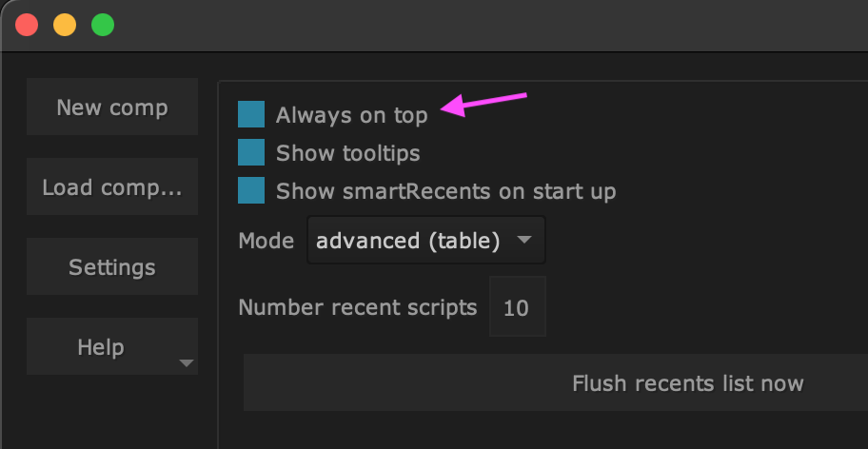Image resolution: width=868 pixels, height=449 pixels.
Task: Click the Always on top label text
Action: 351,115
